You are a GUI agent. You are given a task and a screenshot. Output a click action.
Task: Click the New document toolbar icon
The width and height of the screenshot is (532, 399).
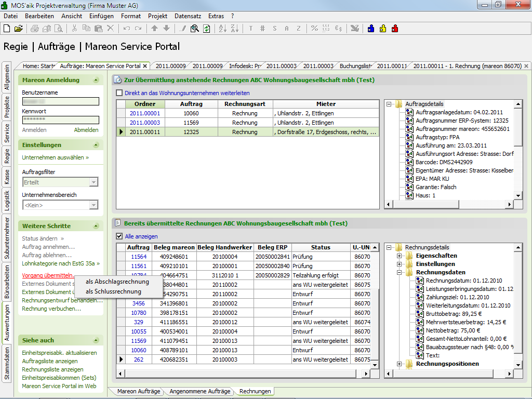point(7,29)
